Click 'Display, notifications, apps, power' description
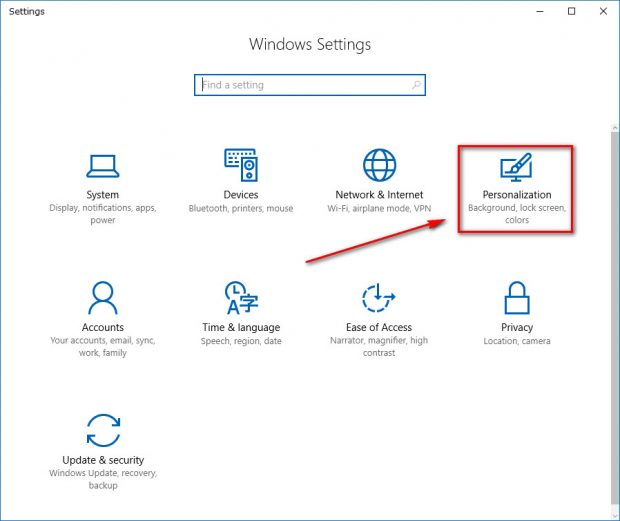620x521 pixels. tap(103, 214)
